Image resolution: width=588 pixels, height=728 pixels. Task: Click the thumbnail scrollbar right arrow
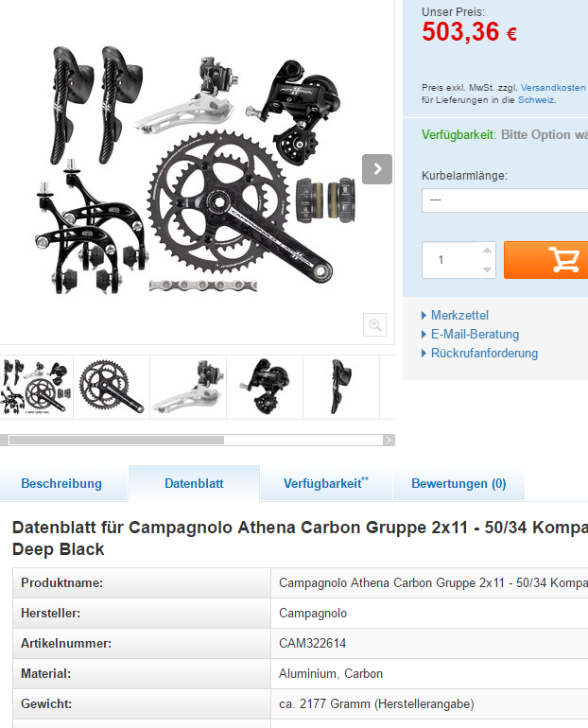pos(389,441)
